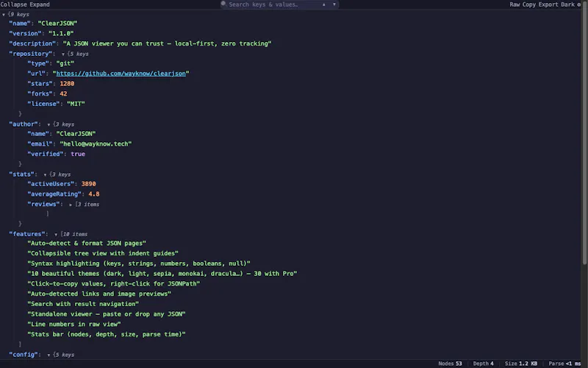This screenshot has height=368, width=588.
Task: Click the "config" key
Action: [x=24, y=355]
